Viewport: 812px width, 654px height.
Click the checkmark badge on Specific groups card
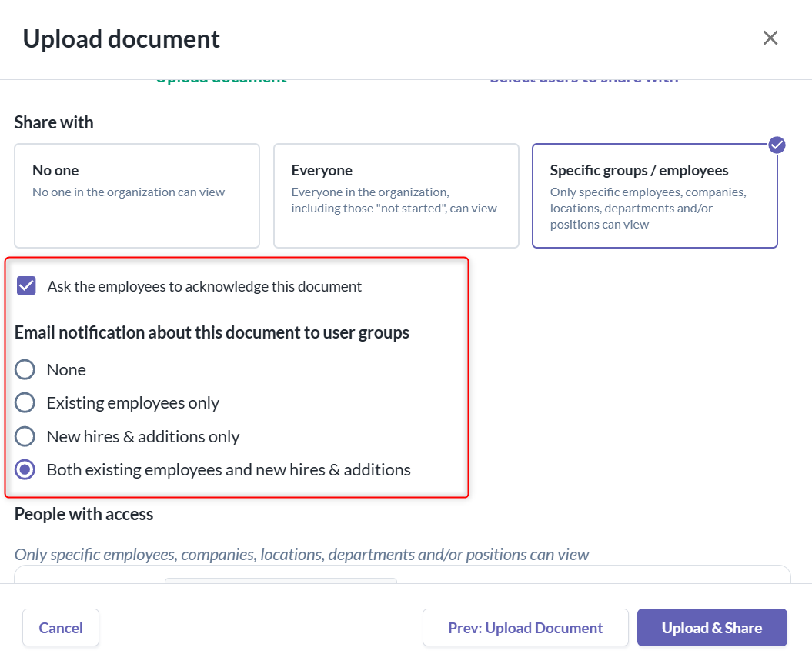[x=777, y=145]
